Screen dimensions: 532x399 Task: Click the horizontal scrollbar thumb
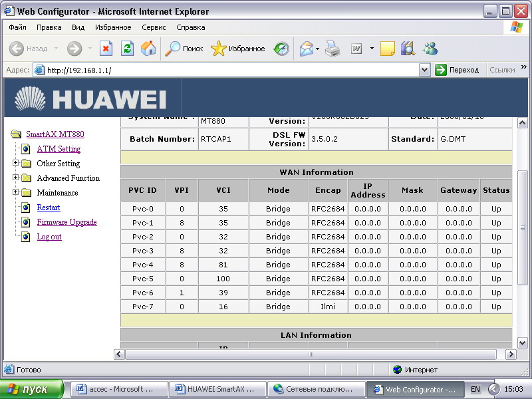point(311,354)
